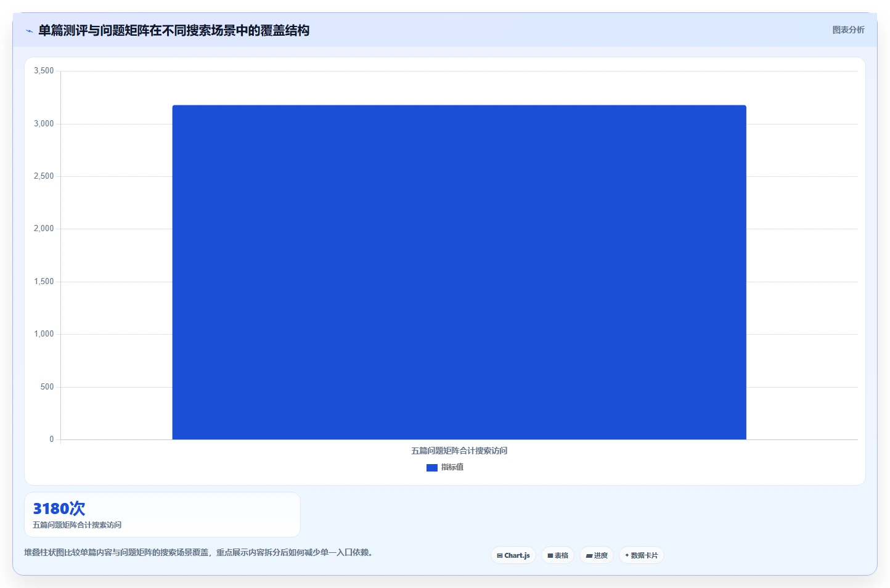Toggle the 指标值 legend color swatch
Viewport: 890px width, 588px height.
tap(431, 468)
